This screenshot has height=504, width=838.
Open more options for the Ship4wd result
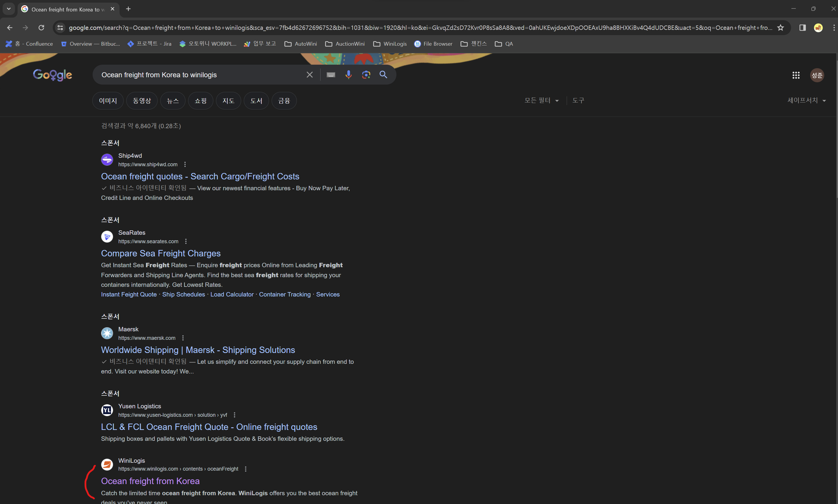pyautogui.click(x=185, y=164)
